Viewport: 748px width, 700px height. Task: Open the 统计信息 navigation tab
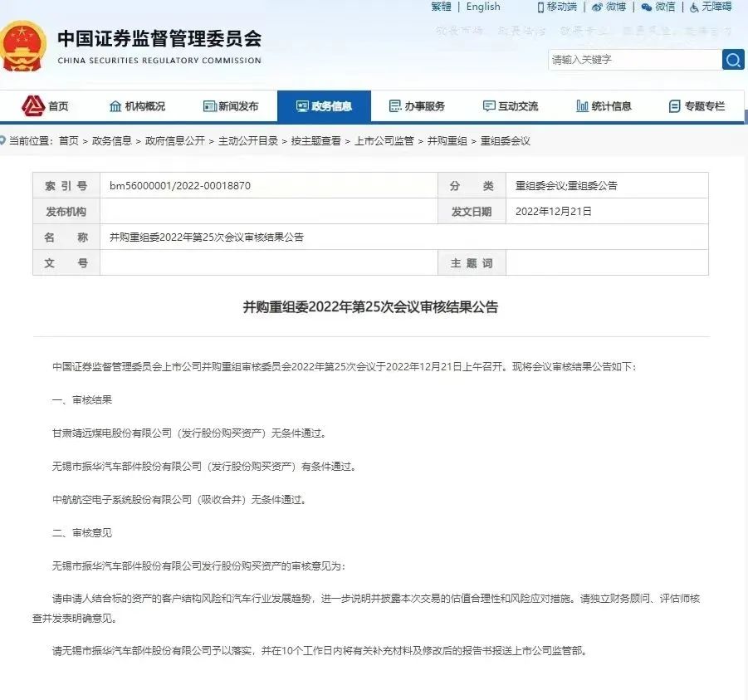point(604,106)
